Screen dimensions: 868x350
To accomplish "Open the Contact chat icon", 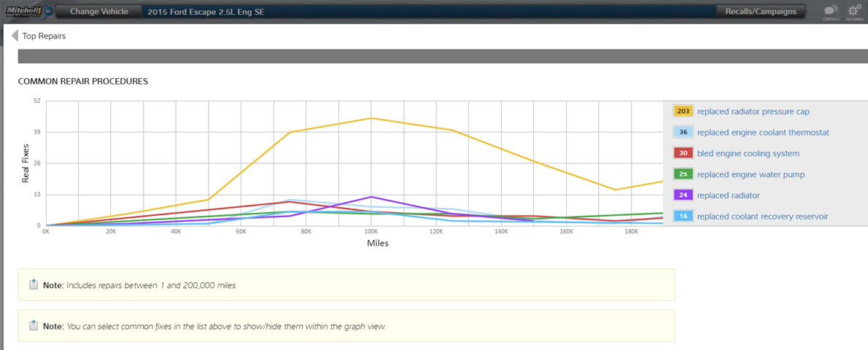I will click(x=831, y=12).
